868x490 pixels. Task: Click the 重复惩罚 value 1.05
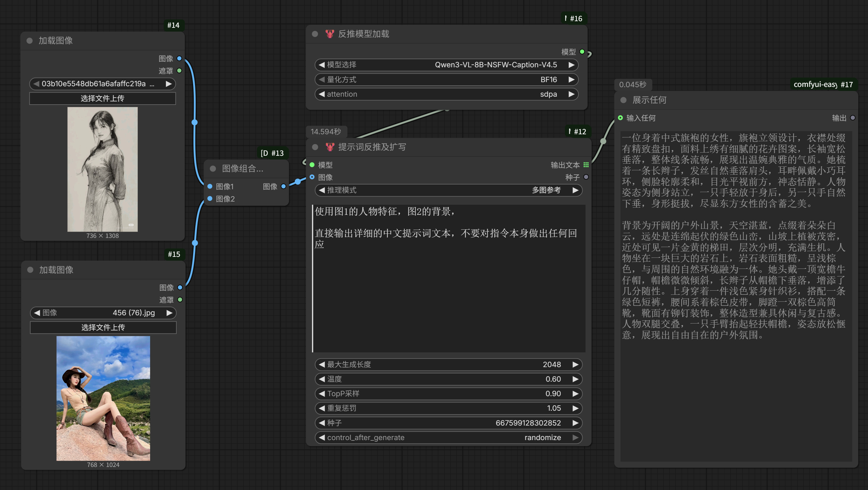[x=554, y=408]
